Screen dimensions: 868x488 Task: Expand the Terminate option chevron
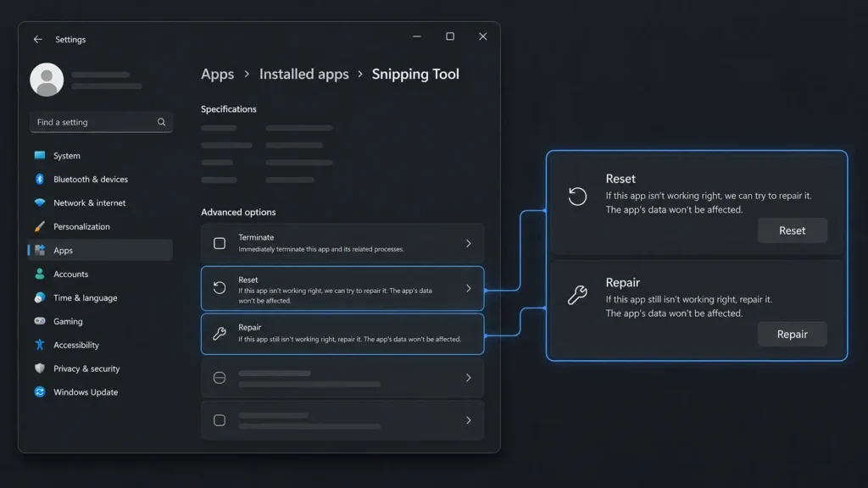coord(468,243)
